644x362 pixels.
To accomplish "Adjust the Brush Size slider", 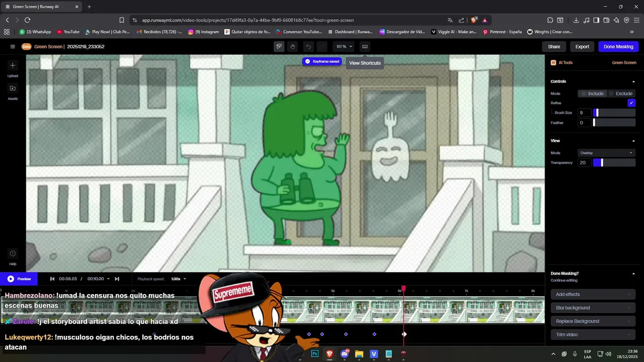I will (614, 113).
